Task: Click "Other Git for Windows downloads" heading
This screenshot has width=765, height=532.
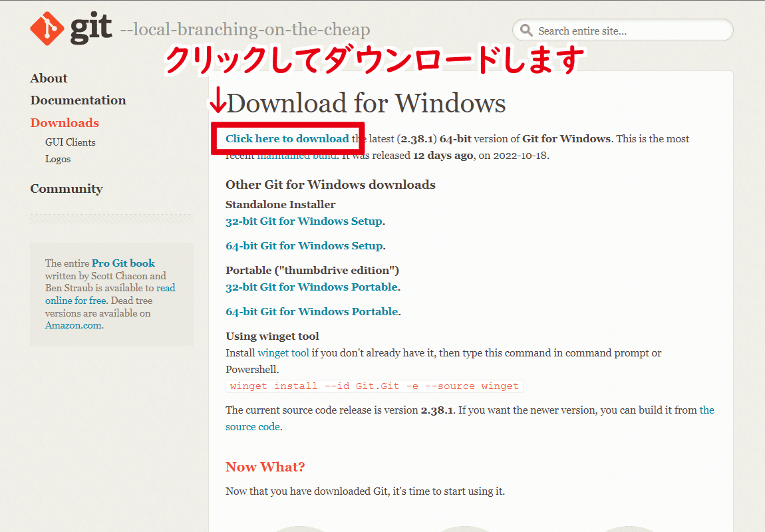Action: [331, 185]
